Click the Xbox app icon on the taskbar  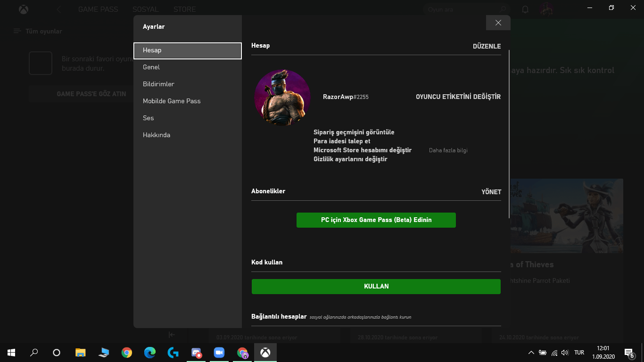point(265,353)
